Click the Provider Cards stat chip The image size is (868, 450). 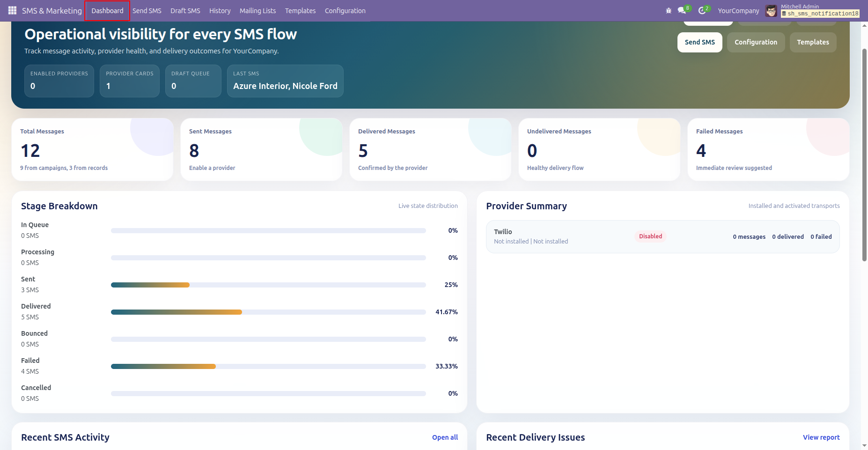coord(130,81)
